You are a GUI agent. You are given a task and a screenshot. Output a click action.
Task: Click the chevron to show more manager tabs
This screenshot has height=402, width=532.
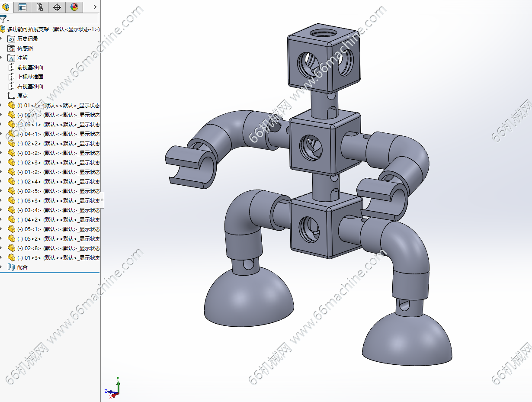[x=95, y=7]
